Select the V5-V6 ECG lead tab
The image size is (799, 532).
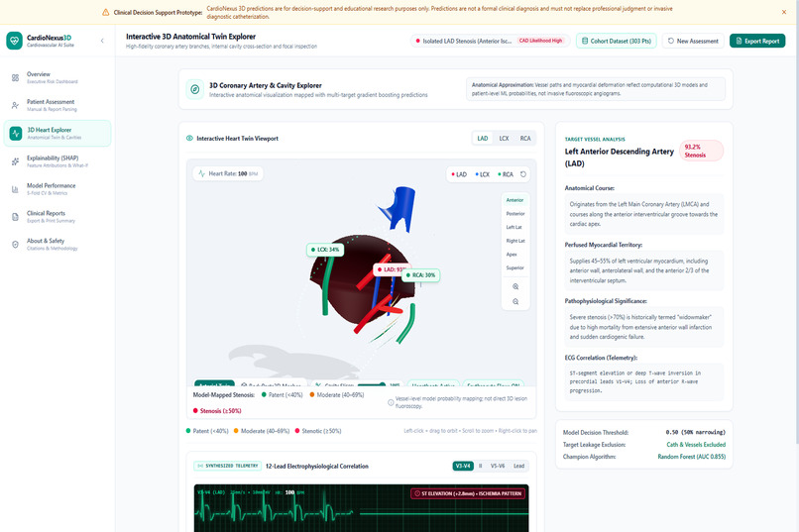click(x=498, y=466)
